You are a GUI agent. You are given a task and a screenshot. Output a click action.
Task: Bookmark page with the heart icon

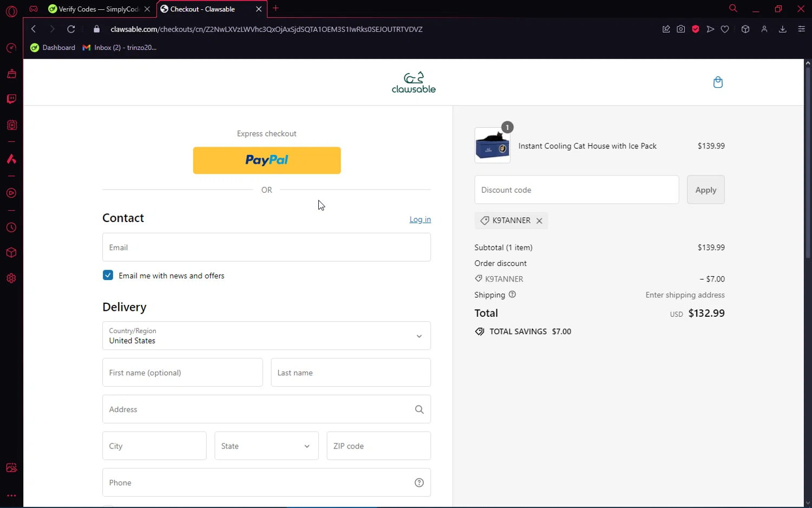725,29
